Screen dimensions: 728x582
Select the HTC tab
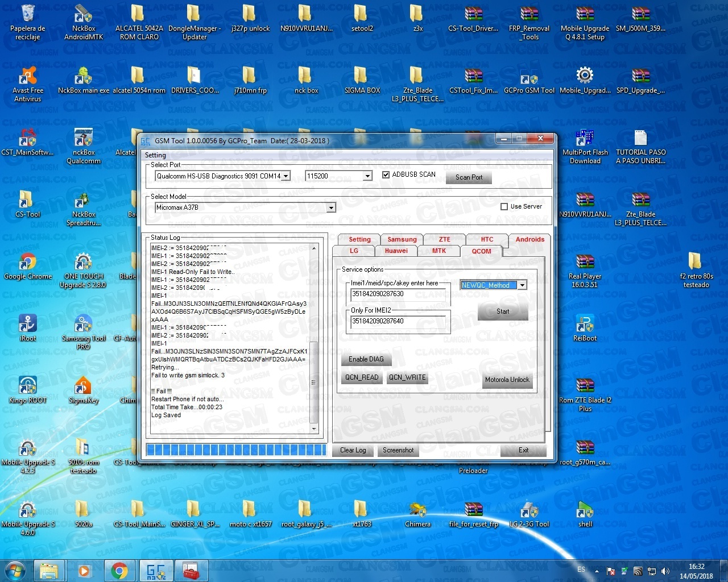click(487, 239)
